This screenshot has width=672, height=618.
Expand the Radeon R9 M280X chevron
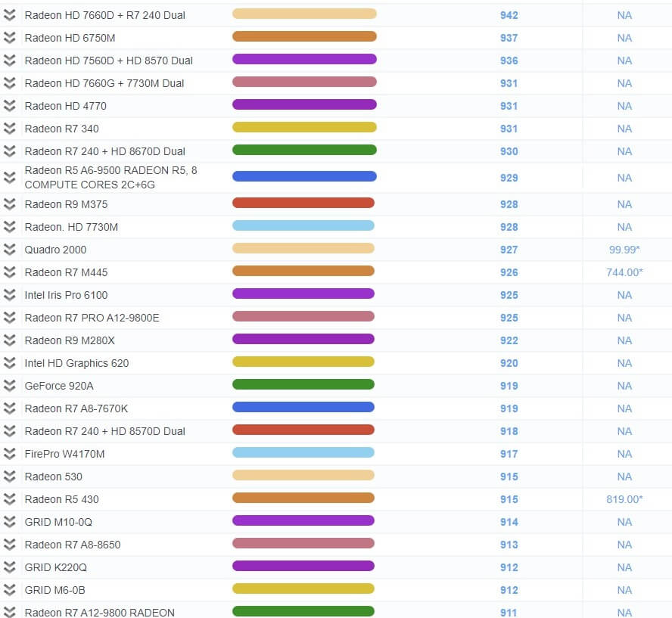coord(9,340)
